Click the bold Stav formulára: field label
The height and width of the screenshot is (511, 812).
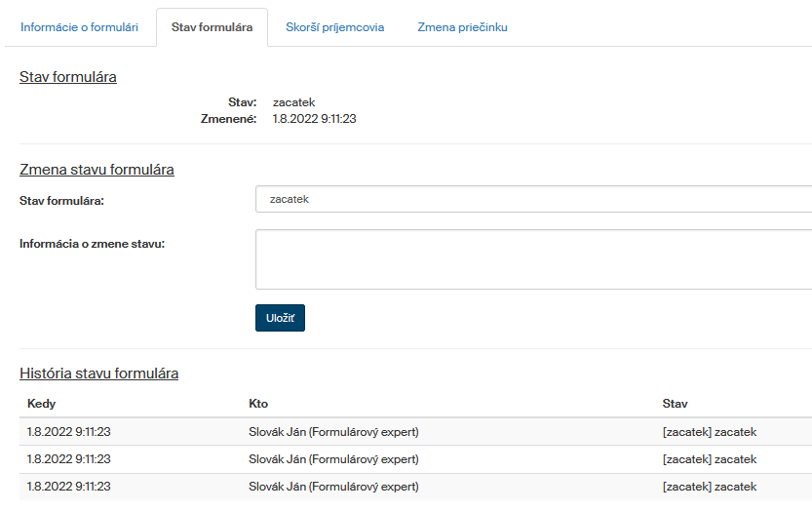pyautogui.click(x=61, y=200)
